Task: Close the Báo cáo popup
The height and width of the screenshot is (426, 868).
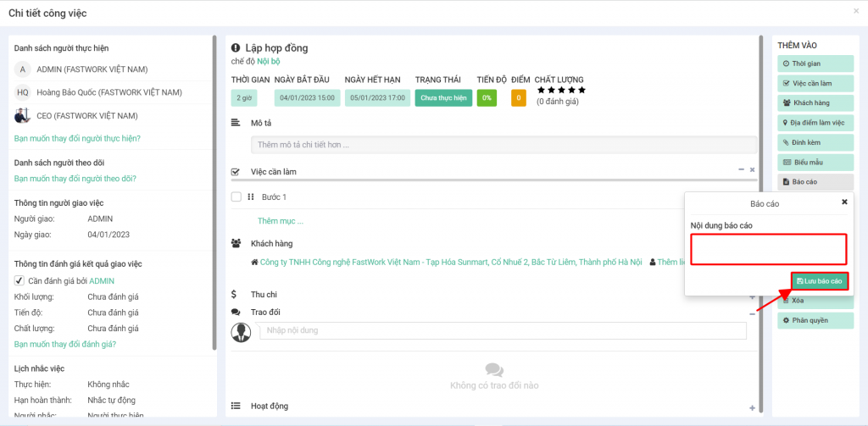Action: pos(843,202)
